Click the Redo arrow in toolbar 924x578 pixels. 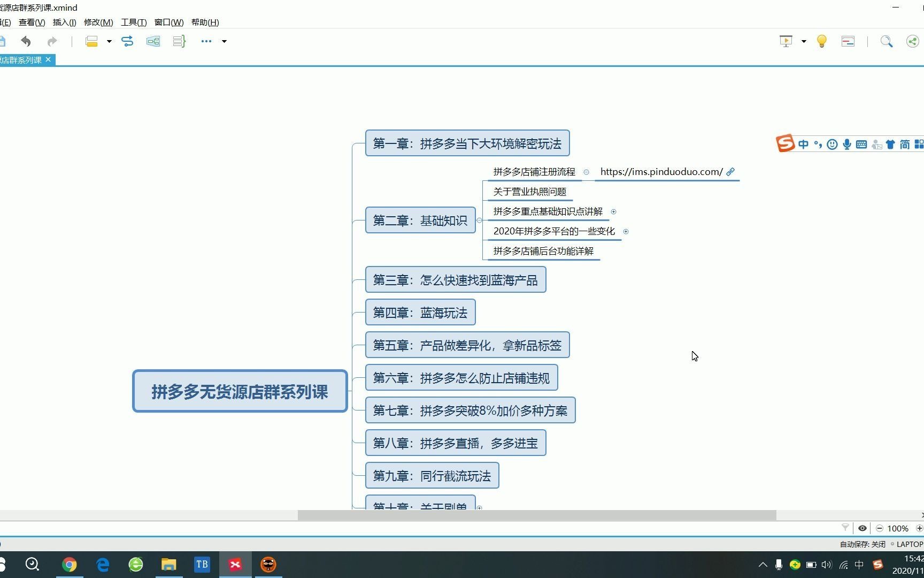pos(52,41)
